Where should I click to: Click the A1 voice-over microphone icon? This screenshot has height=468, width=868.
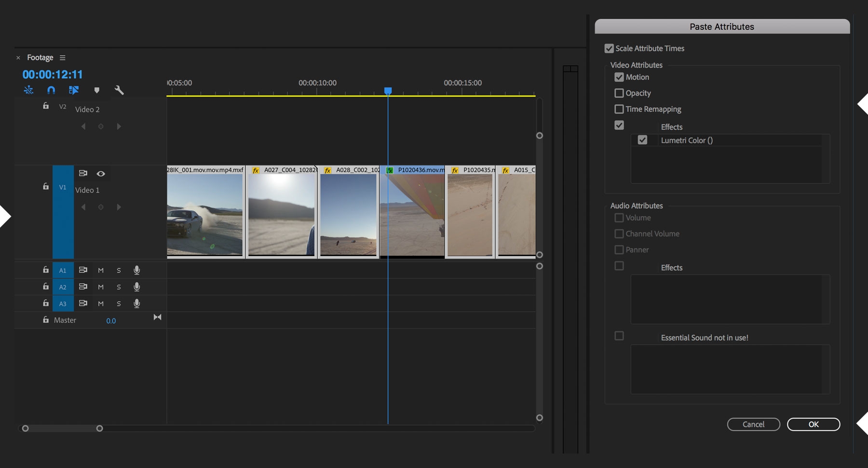(x=137, y=270)
